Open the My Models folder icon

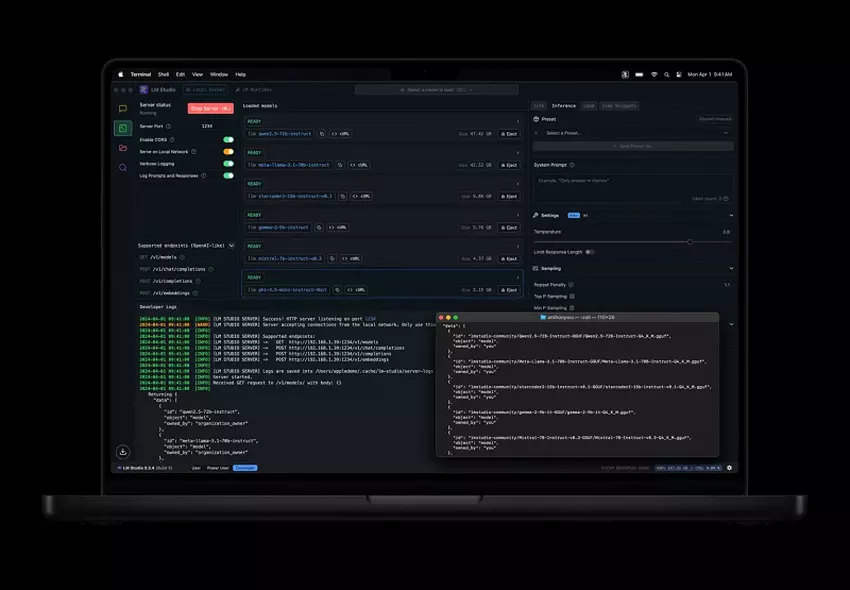(x=122, y=148)
